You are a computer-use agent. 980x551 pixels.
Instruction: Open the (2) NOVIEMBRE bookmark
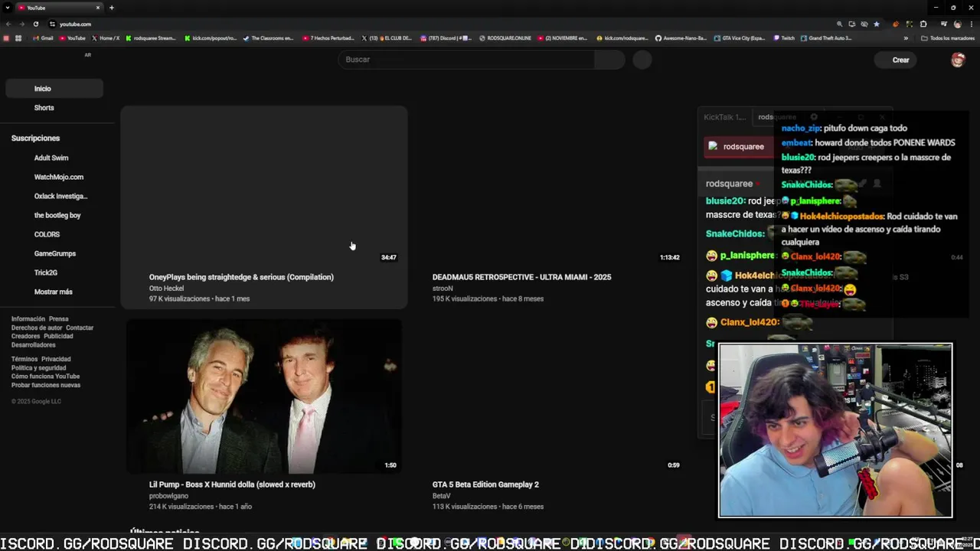pos(563,38)
